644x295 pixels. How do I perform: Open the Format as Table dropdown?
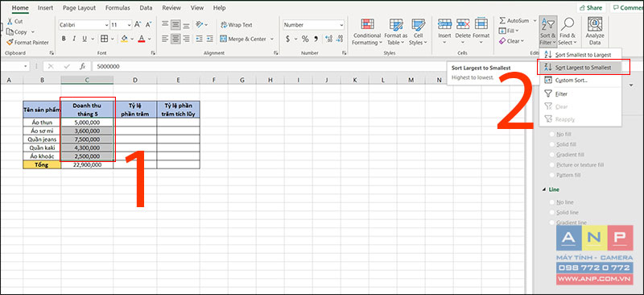click(395, 31)
